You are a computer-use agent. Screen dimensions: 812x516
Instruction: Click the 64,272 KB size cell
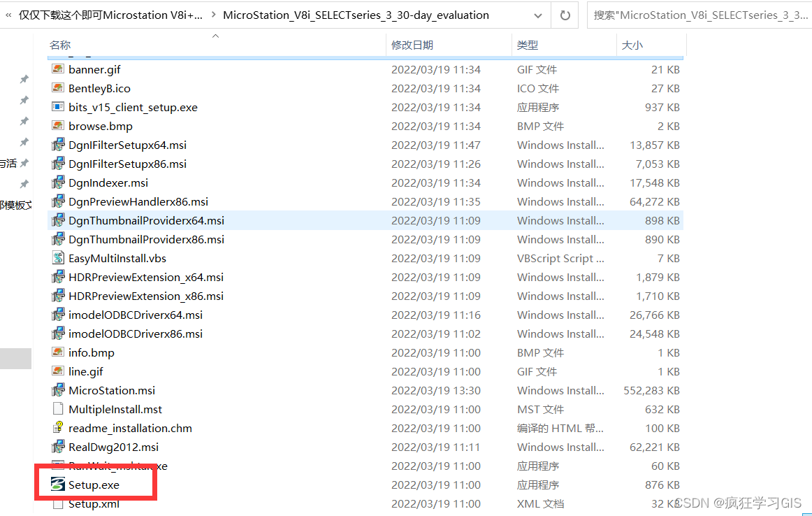point(655,202)
